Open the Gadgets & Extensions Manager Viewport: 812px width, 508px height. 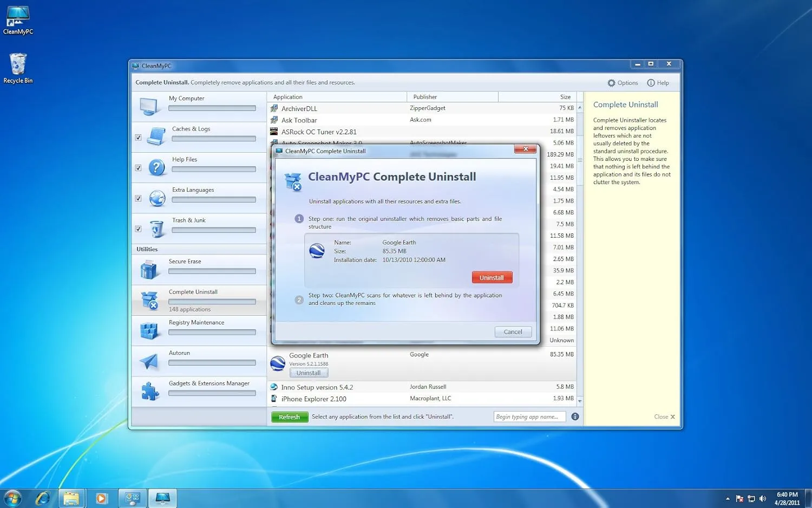tap(149, 391)
